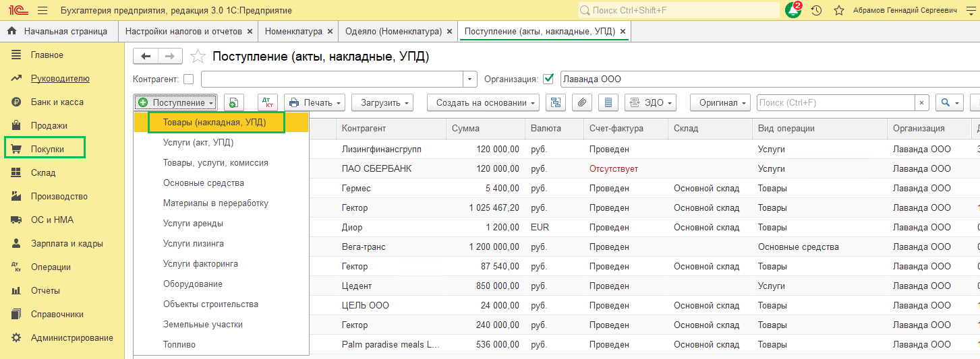
Task: Open Производство section
Action: point(59,196)
